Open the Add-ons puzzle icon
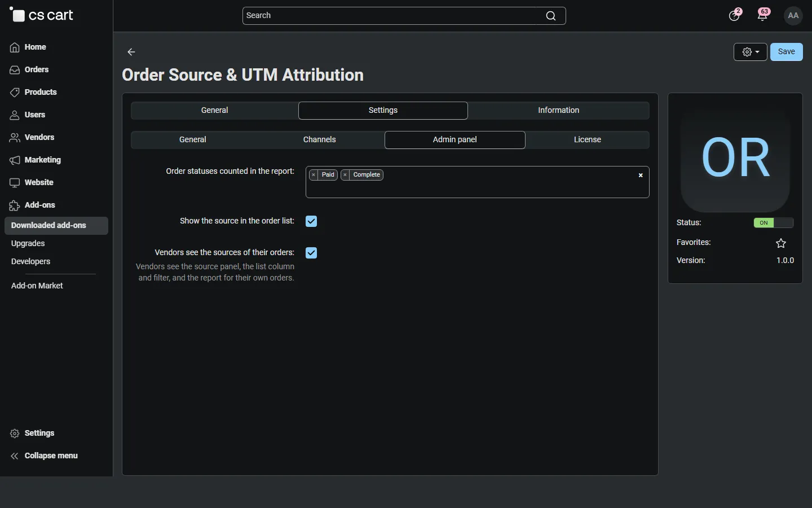This screenshot has width=812, height=508. click(15, 205)
